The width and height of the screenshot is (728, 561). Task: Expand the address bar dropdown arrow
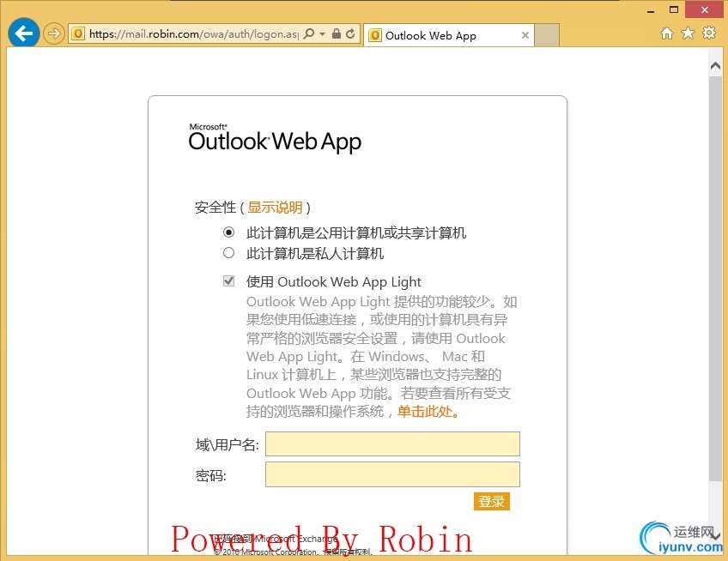[x=322, y=33]
